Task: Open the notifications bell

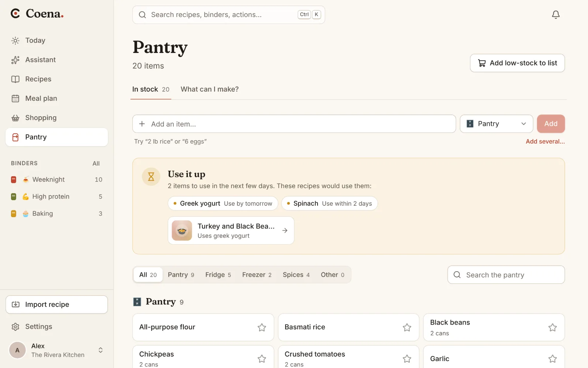Action: click(x=556, y=15)
